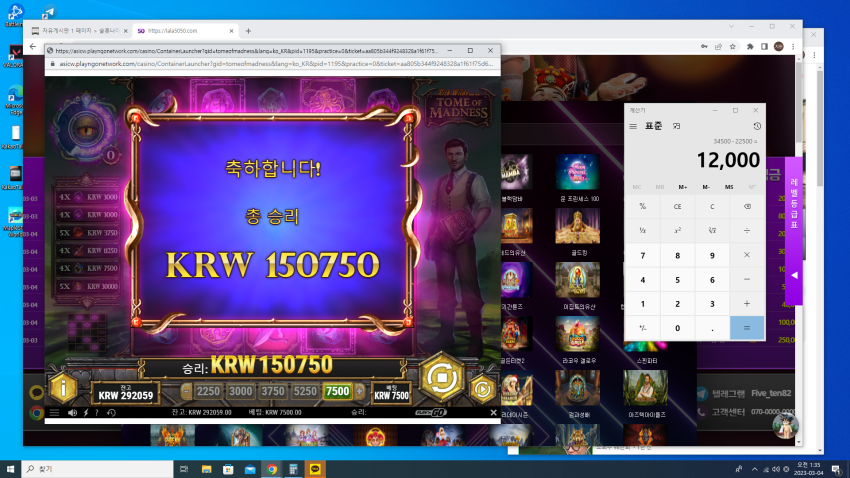Image resolution: width=850 pixels, height=478 pixels.
Task: Click the calculator M- memory button
Action: point(706,187)
